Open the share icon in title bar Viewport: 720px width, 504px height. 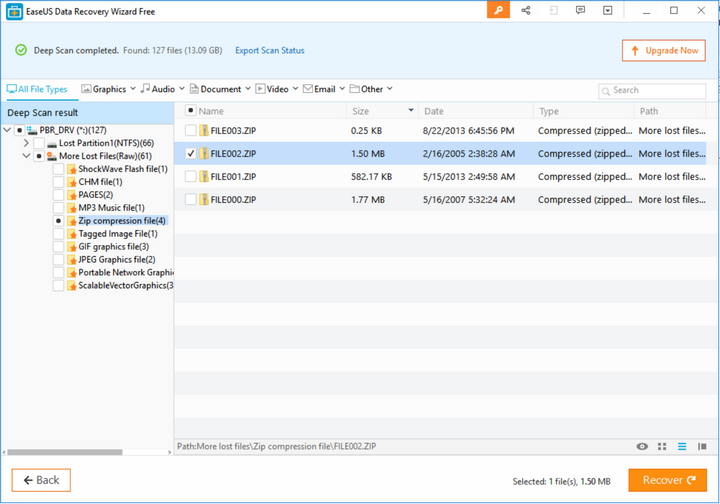point(526,10)
